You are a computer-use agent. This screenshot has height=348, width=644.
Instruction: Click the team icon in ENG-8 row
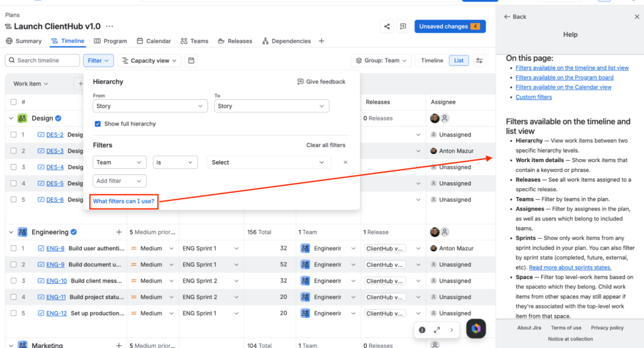click(x=305, y=248)
